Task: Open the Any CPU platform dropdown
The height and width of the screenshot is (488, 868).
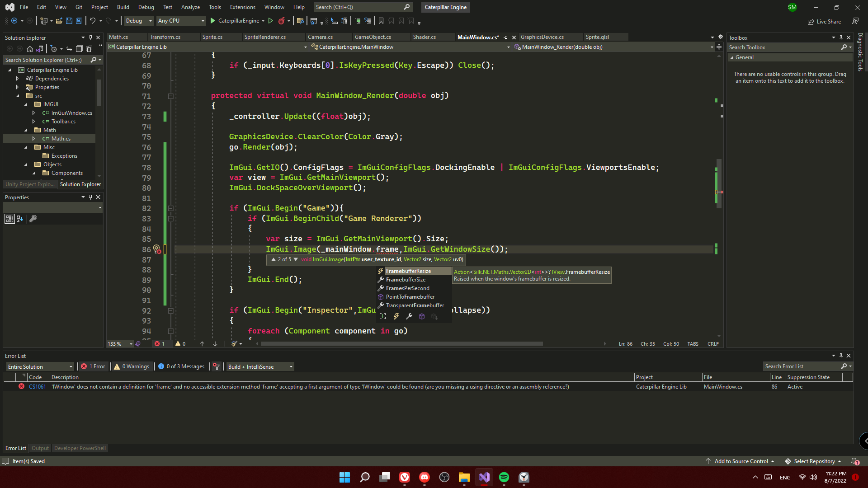Action: click(181, 21)
